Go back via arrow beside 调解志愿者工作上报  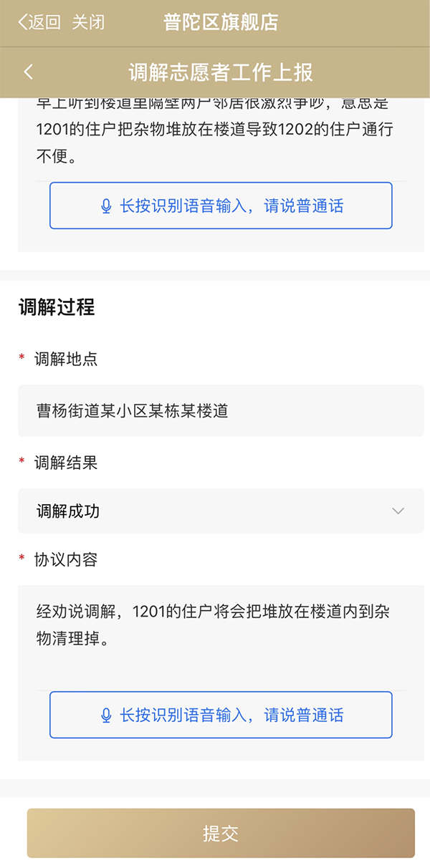(x=29, y=72)
